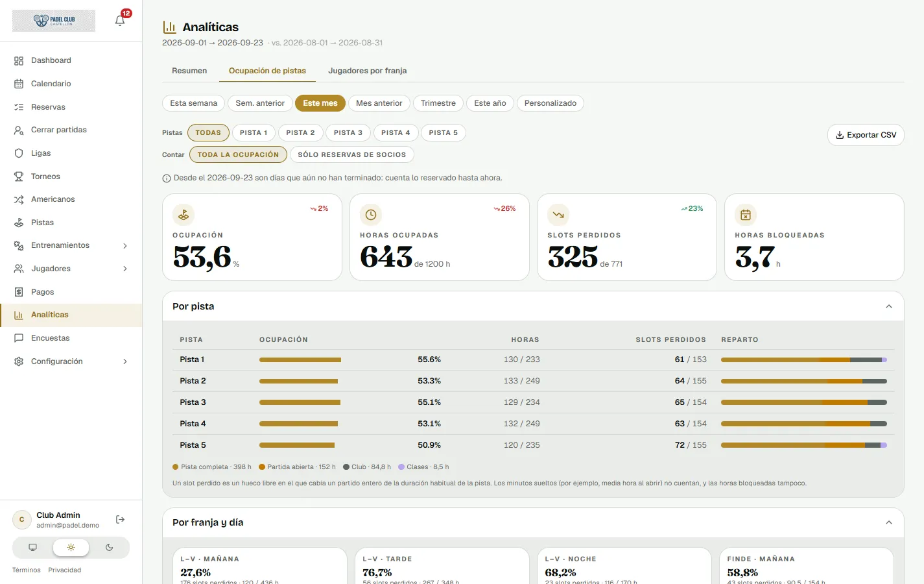Screen dimensions: 924x584
Task: Switch to Jugadores por franja tab
Action: click(368, 71)
